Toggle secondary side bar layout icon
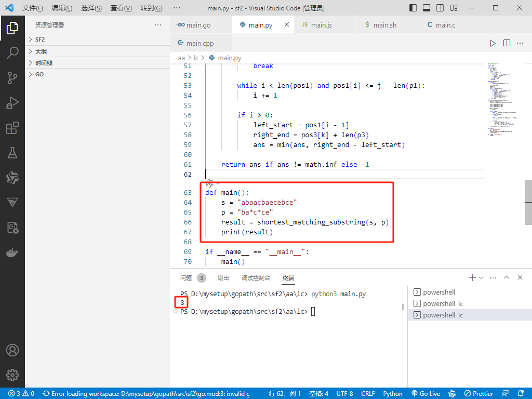 point(440,8)
